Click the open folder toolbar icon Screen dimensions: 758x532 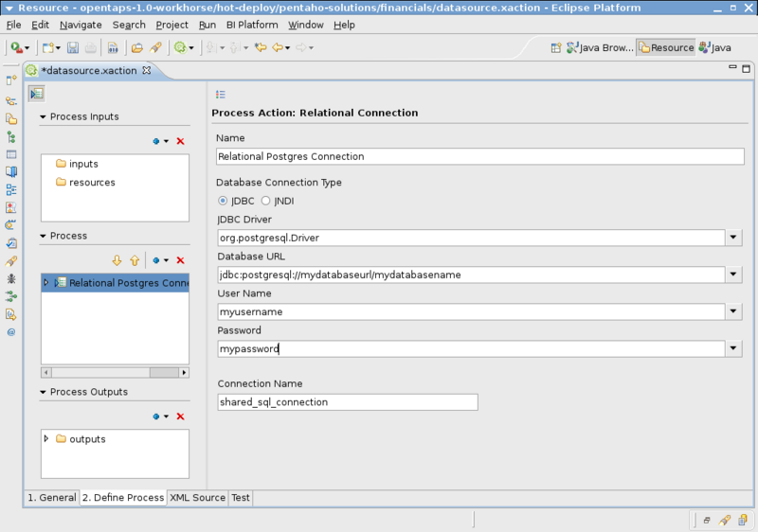[137, 47]
